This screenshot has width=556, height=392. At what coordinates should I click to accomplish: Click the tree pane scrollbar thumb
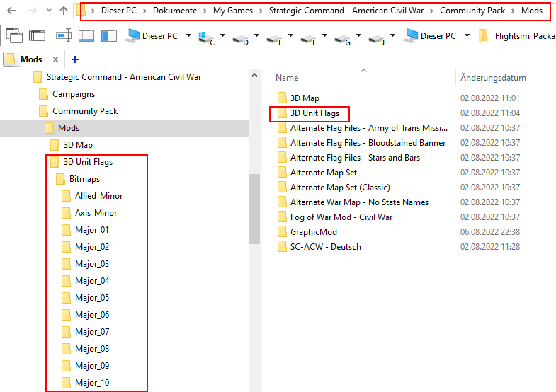[x=254, y=209]
